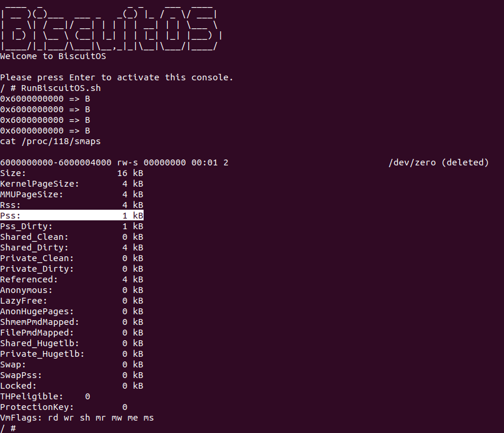The image size is (504, 433).
Task: Click the highlighted Pss line
Action: pyautogui.click(x=71, y=216)
